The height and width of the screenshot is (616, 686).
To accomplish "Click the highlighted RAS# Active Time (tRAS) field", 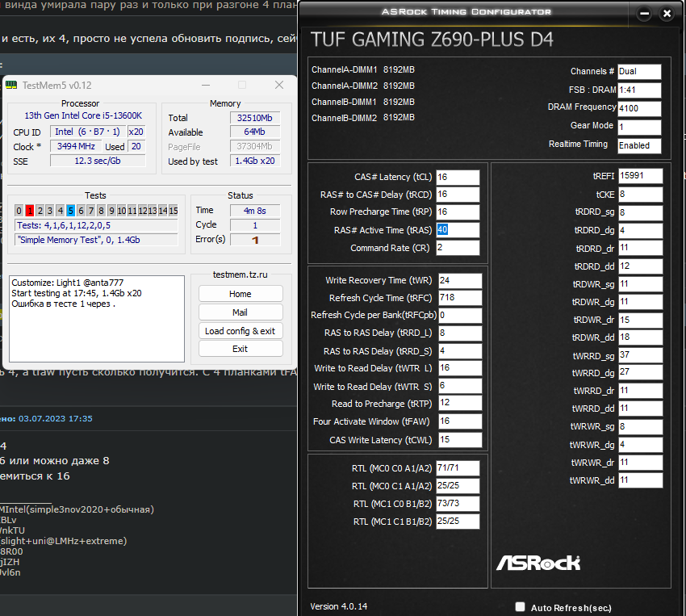I will [x=458, y=229].
